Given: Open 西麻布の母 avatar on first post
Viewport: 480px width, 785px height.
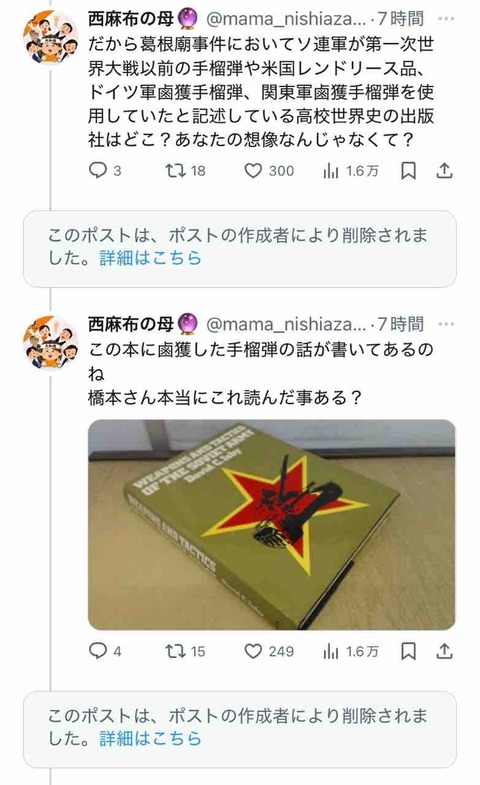Looking at the screenshot, I should pos(51,37).
